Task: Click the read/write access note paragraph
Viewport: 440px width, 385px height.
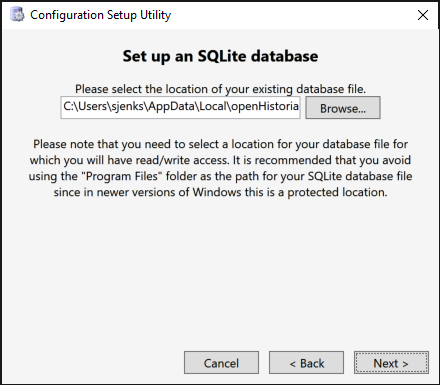Action: click(x=220, y=168)
